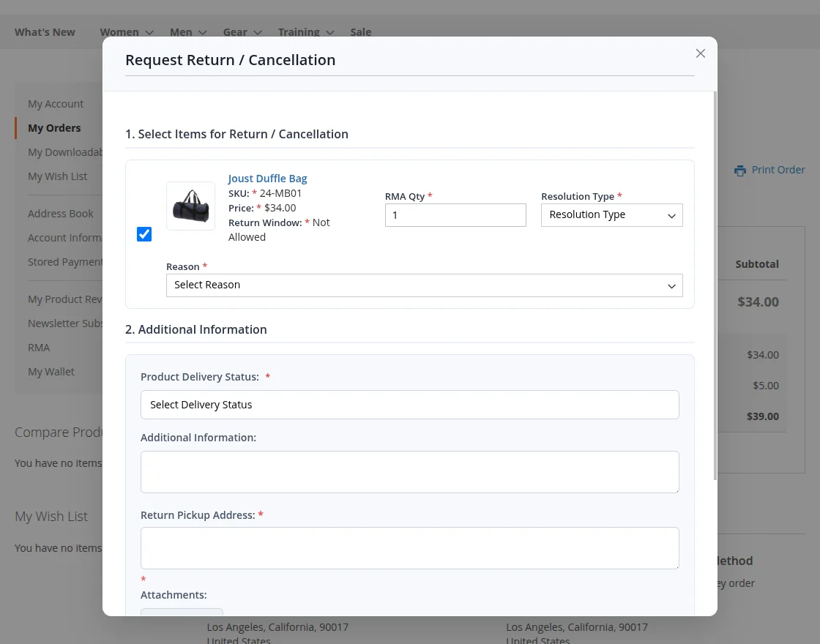This screenshot has height=644, width=820.
Task: Click into the RMA Qty field
Action: click(x=455, y=215)
